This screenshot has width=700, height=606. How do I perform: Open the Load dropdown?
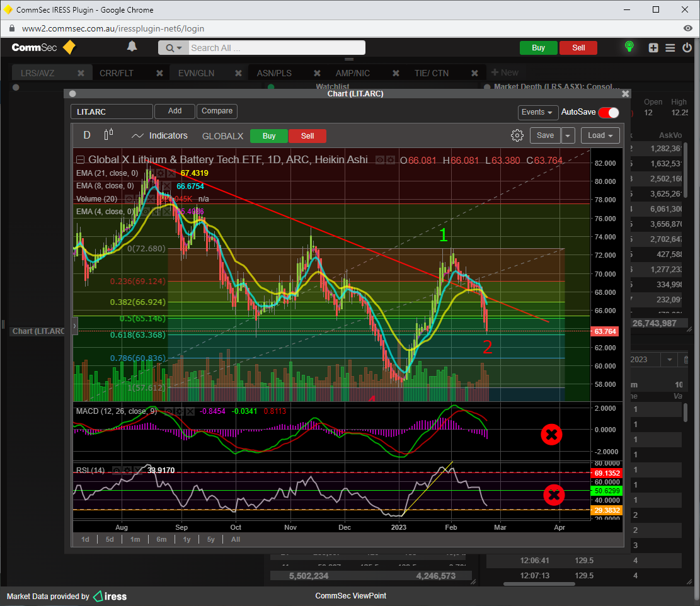pyautogui.click(x=600, y=135)
